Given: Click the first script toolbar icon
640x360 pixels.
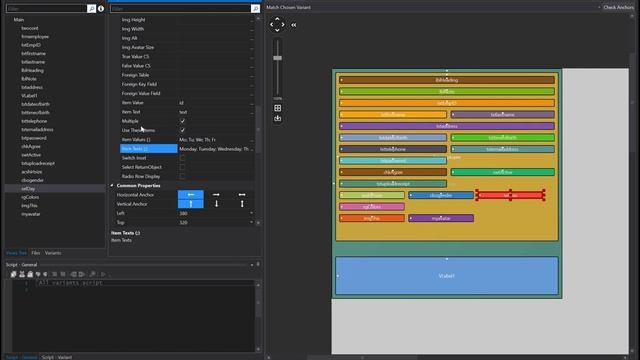Looking at the screenshot, I should coord(13,274).
